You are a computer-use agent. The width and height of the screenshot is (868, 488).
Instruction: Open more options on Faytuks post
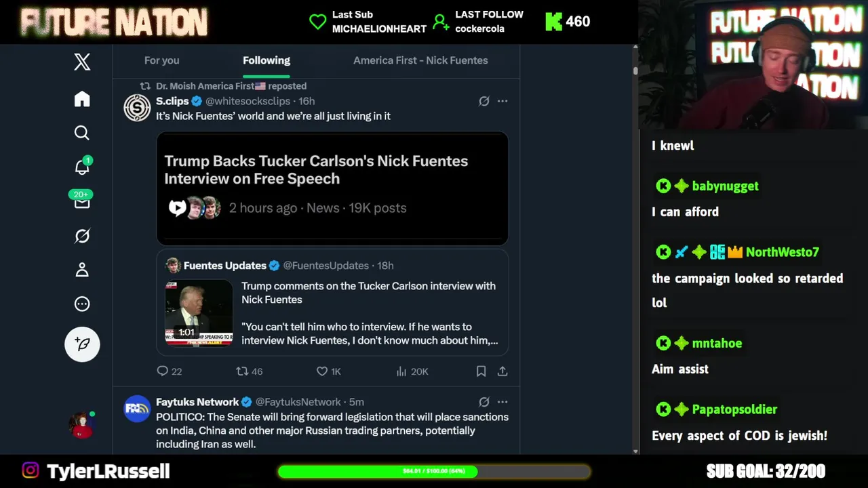click(502, 402)
